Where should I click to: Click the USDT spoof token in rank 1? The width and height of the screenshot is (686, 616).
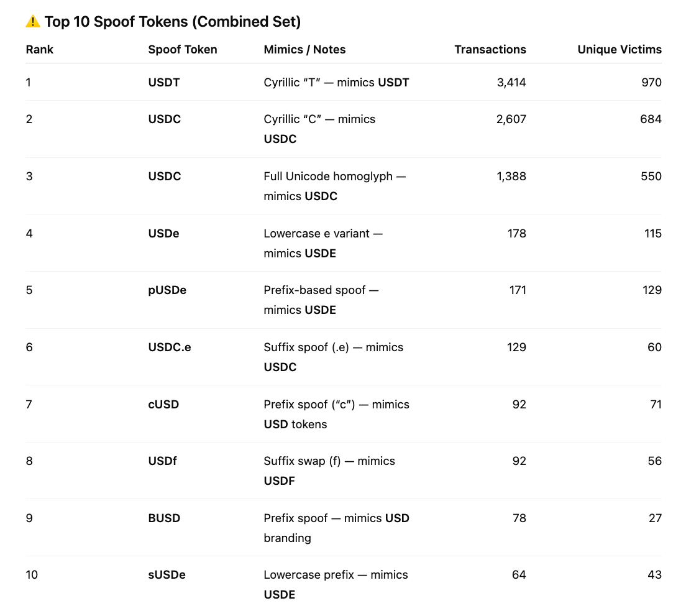click(x=164, y=83)
